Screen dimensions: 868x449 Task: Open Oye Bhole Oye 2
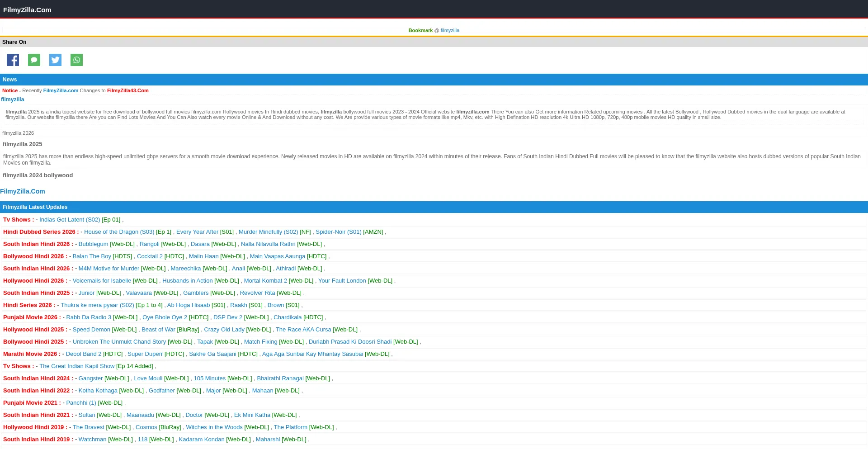165,317
